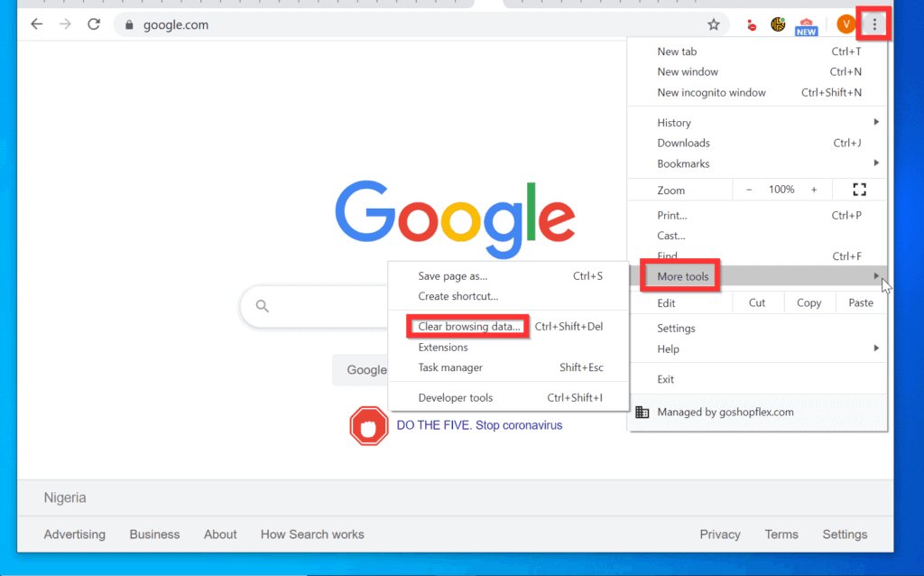Choose Cast... from the menu
The height and width of the screenshot is (576, 924).
(x=757, y=236)
